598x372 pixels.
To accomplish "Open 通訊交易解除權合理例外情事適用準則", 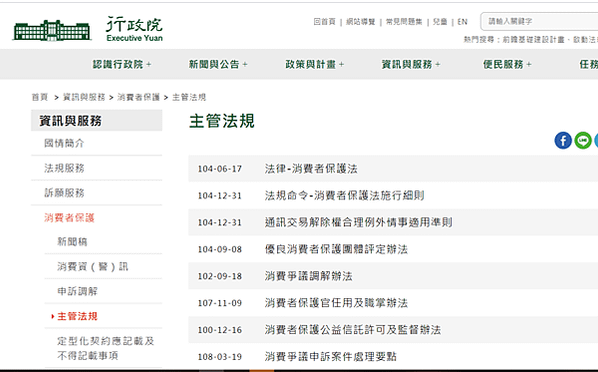I will pyautogui.click(x=358, y=222).
